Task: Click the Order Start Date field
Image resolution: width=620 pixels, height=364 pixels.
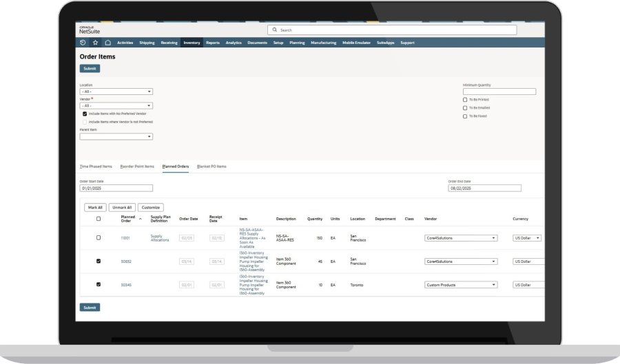Action: point(116,188)
